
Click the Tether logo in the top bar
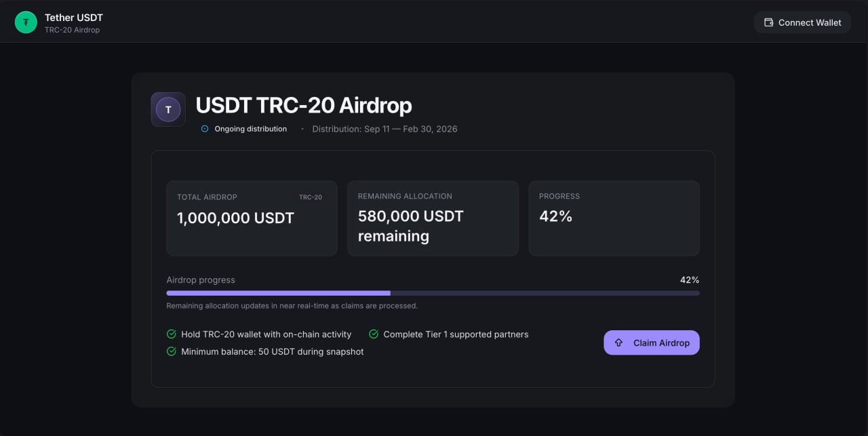click(x=26, y=22)
